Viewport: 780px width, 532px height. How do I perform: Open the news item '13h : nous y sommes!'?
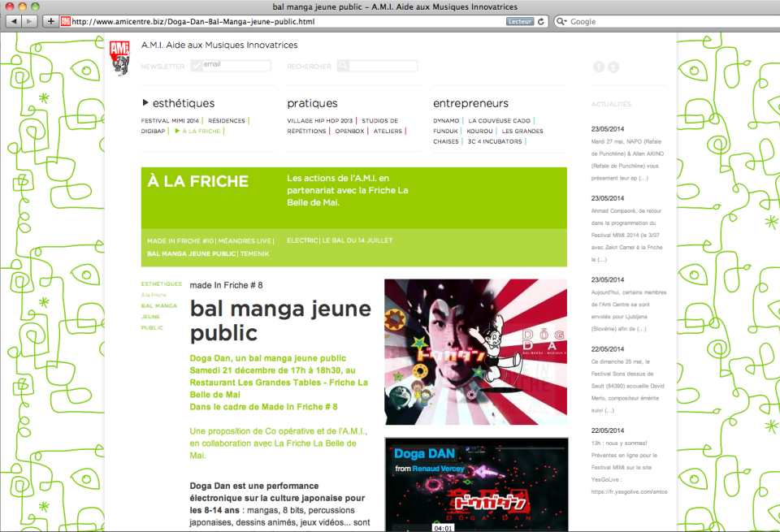629,467
